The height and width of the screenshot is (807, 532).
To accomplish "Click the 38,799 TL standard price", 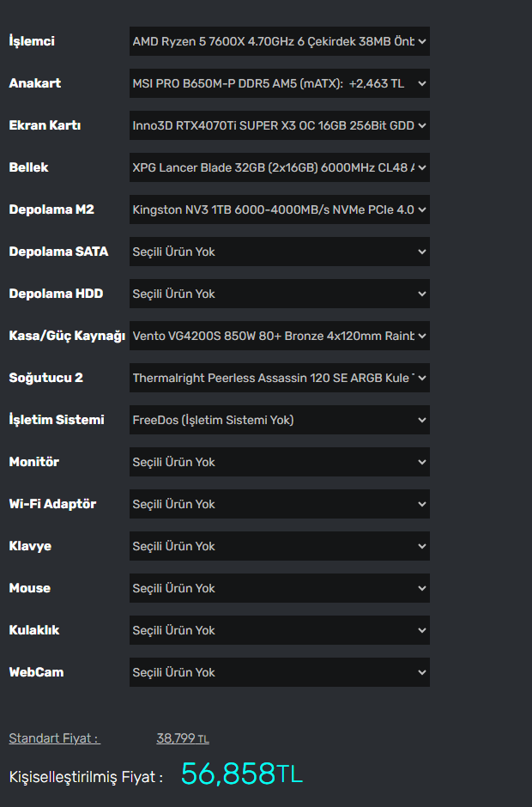I will (182, 738).
